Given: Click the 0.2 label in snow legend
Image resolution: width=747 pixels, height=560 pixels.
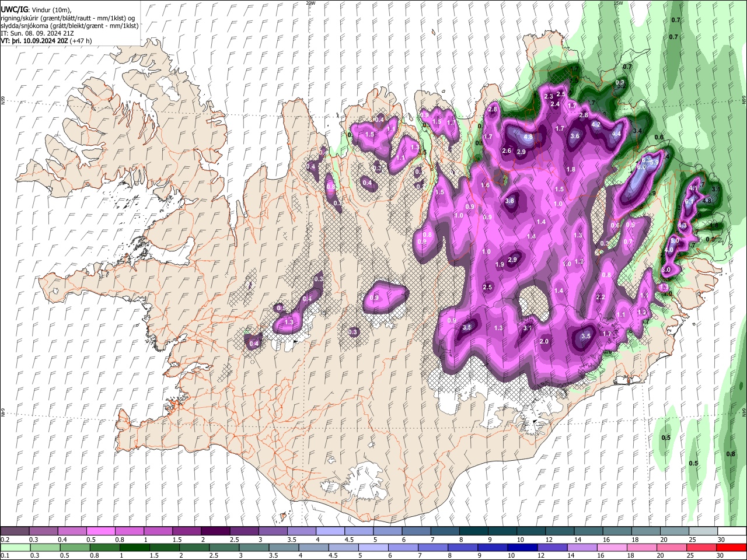Looking at the screenshot, I should (5, 540).
